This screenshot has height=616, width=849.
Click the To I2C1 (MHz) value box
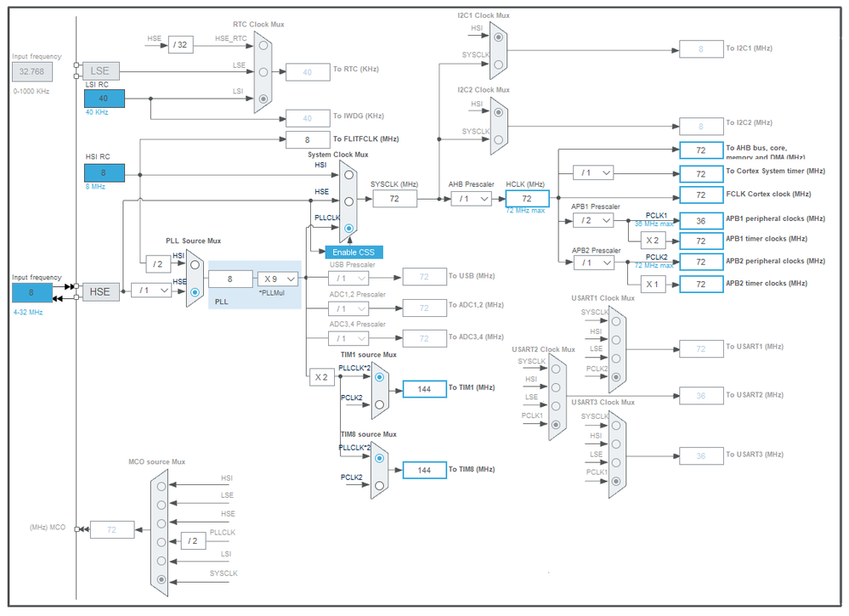[701, 49]
